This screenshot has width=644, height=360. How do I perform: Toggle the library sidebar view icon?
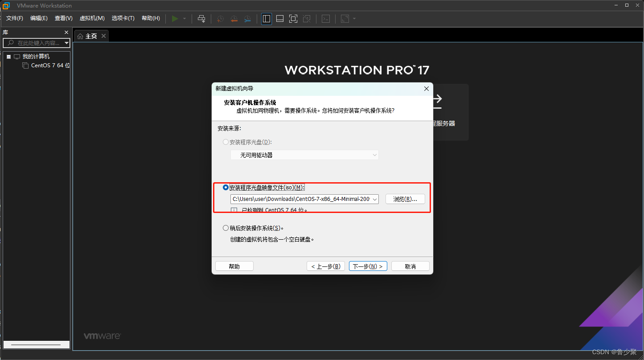point(267,19)
